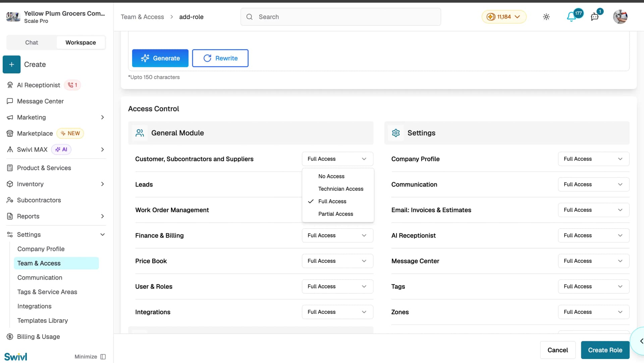644x363 pixels.
Task: Click the Reports document icon
Action: 10,216
